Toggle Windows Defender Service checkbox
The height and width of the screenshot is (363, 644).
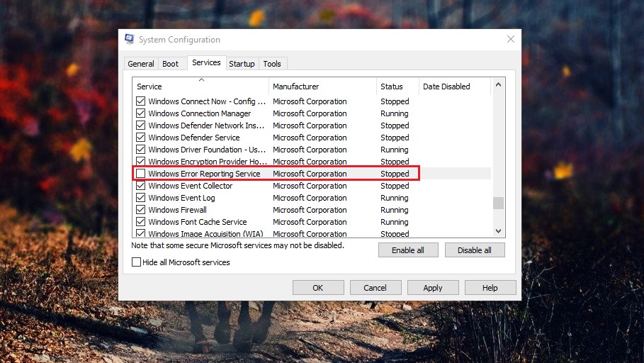click(x=140, y=138)
